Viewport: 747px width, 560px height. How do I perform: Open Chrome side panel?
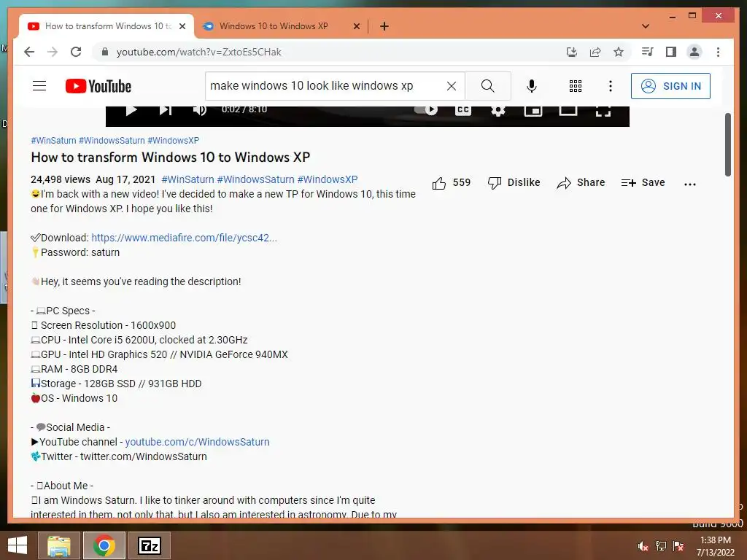671,52
